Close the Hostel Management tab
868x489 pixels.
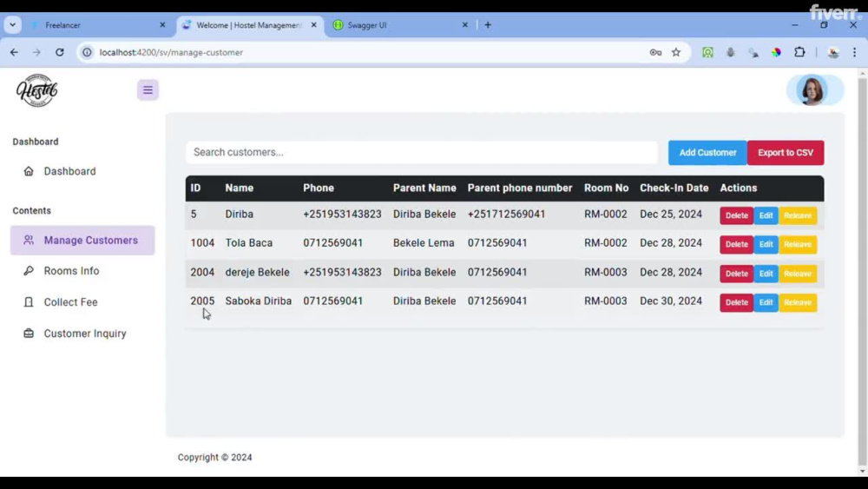(313, 25)
